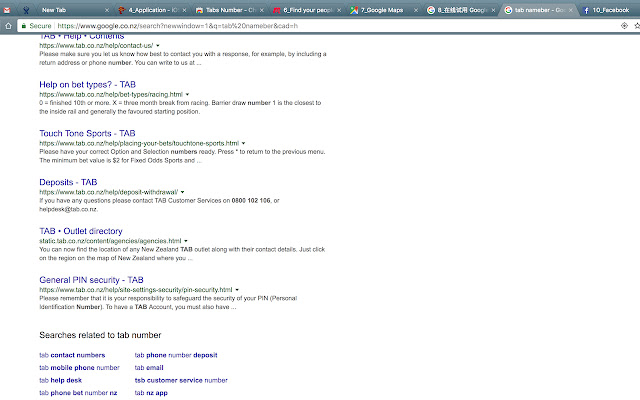Open the pinned Gmail tab
This screenshot has height=400, width=640.
[x=7, y=10]
